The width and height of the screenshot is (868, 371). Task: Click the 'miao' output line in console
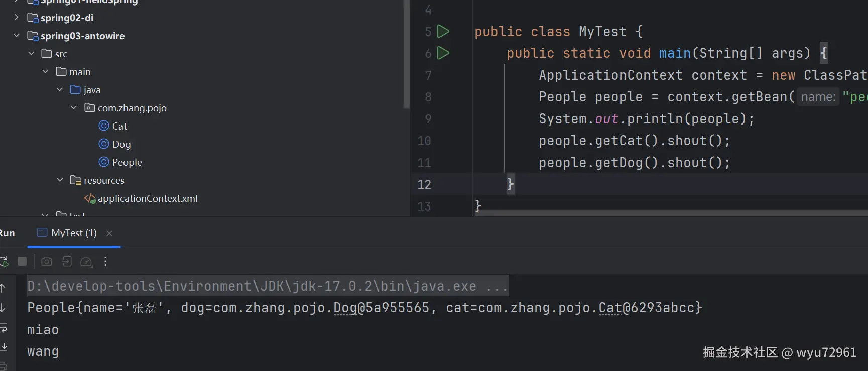(43, 330)
